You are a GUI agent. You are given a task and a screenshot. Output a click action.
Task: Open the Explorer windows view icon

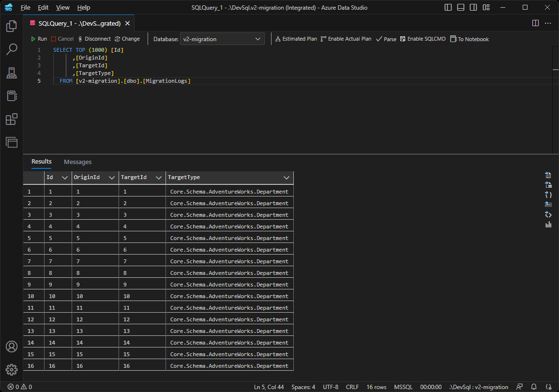pos(12,142)
